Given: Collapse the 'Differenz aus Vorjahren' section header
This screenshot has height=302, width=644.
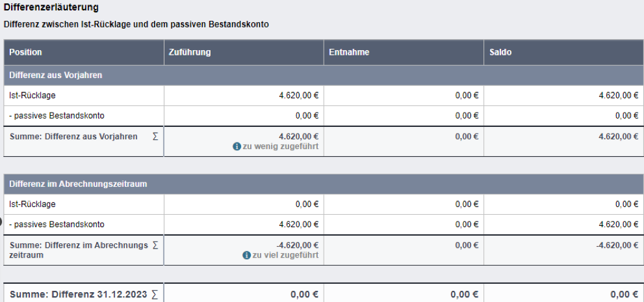Looking at the screenshot, I should [x=324, y=75].
